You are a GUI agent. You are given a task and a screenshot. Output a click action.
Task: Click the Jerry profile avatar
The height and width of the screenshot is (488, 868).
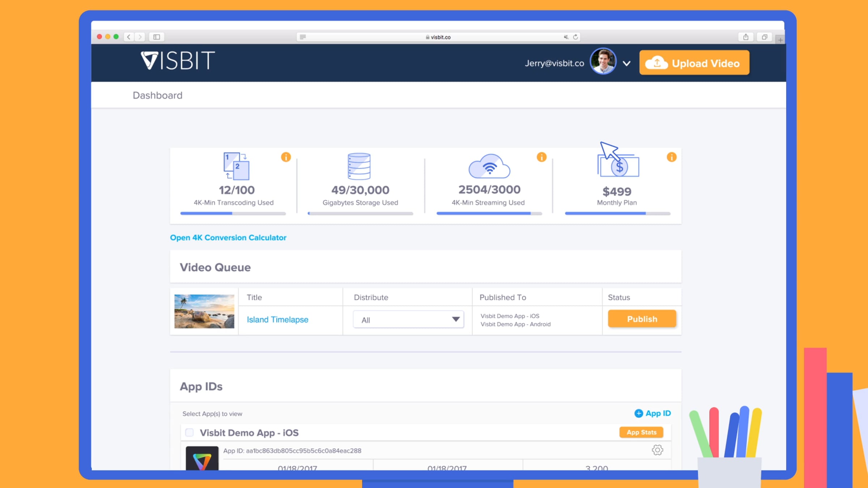click(x=603, y=61)
